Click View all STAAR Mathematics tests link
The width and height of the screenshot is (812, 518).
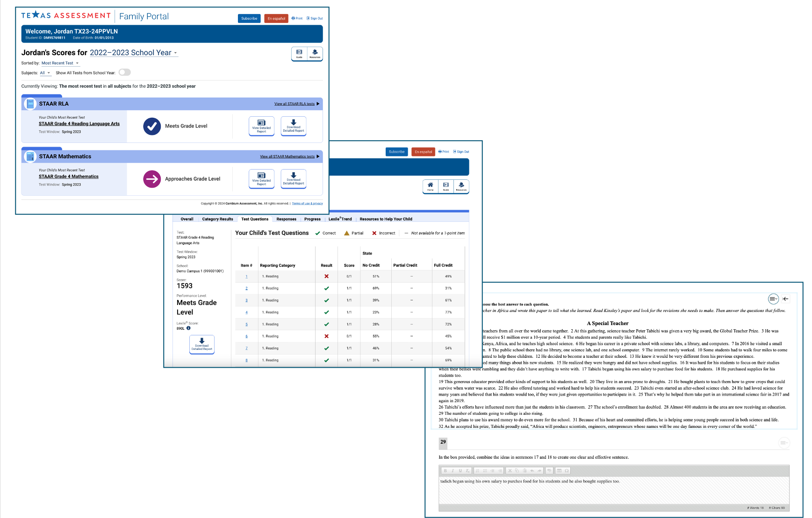pyautogui.click(x=287, y=156)
